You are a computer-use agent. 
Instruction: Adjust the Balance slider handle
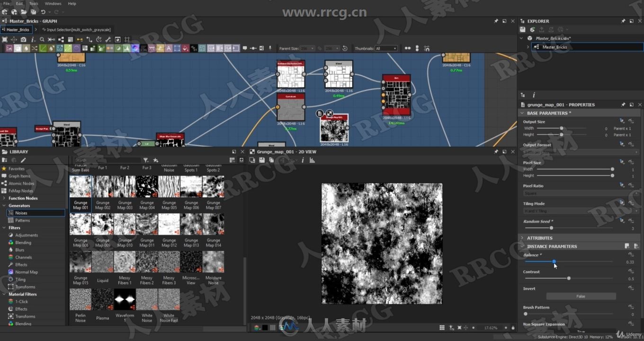[554, 261]
